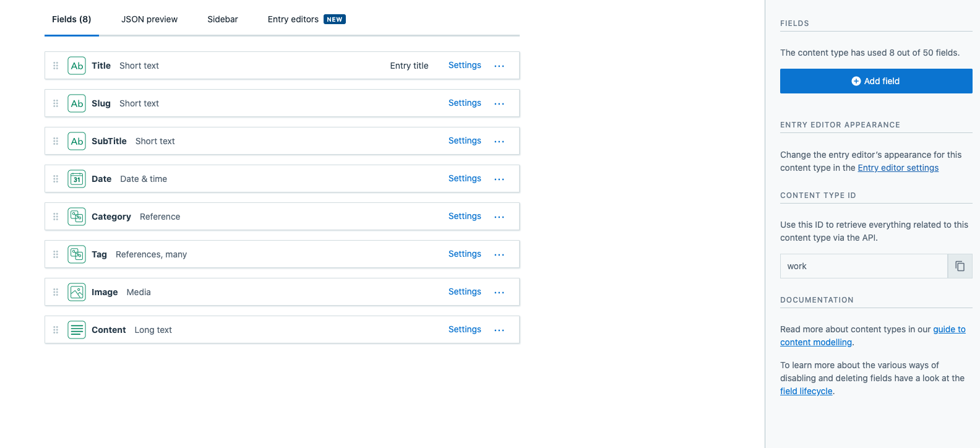This screenshot has height=448, width=980.
Task: Click the 'Media' type on Image row
Action: pyautogui.click(x=139, y=292)
